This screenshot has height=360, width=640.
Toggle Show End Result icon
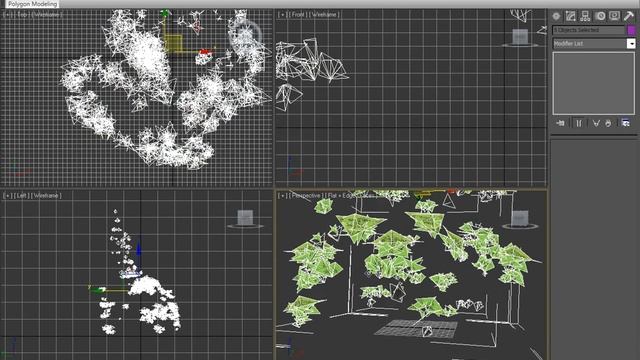pos(579,123)
